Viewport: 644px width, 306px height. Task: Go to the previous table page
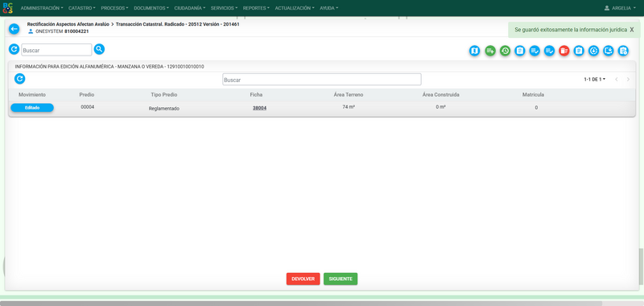616,79
